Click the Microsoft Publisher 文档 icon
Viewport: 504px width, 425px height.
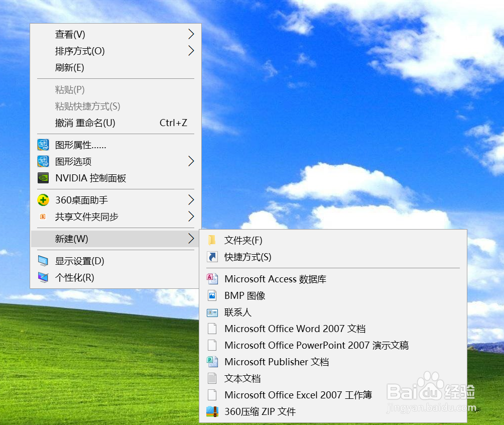tap(212, 362)
